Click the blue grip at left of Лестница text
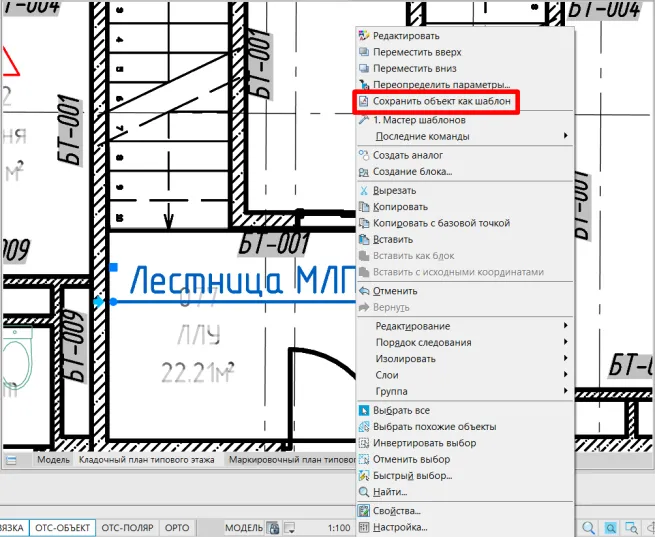The width and height of the screenshot is (655, 537). pyautogui.click(x=97, y=300)
